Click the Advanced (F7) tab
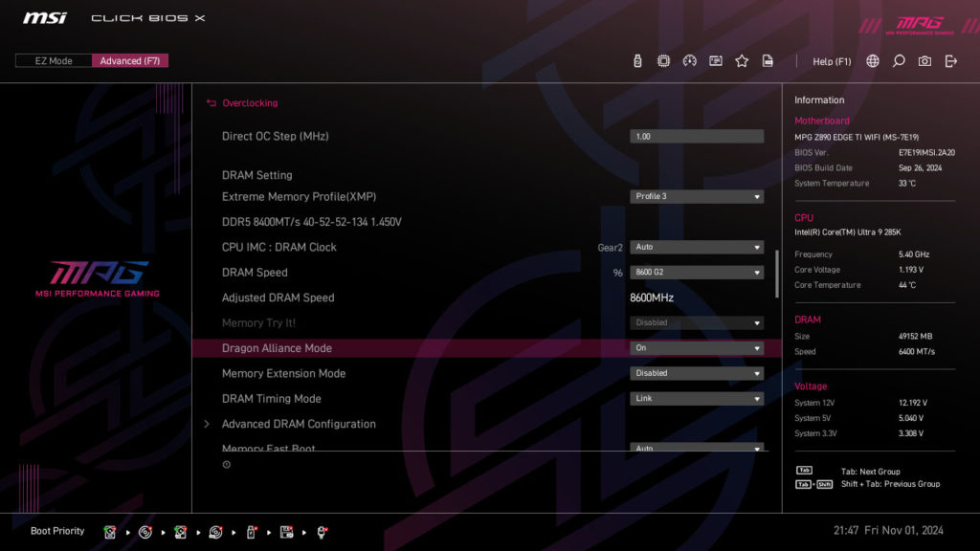The width and height of the screenshot is (980, 551). click(x=130, y=59)
